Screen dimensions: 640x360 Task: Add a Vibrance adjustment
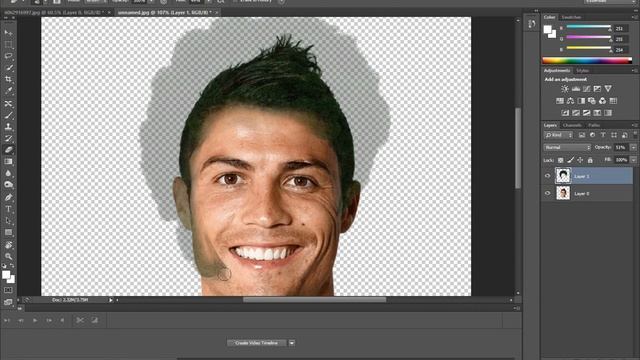[608, 89]
